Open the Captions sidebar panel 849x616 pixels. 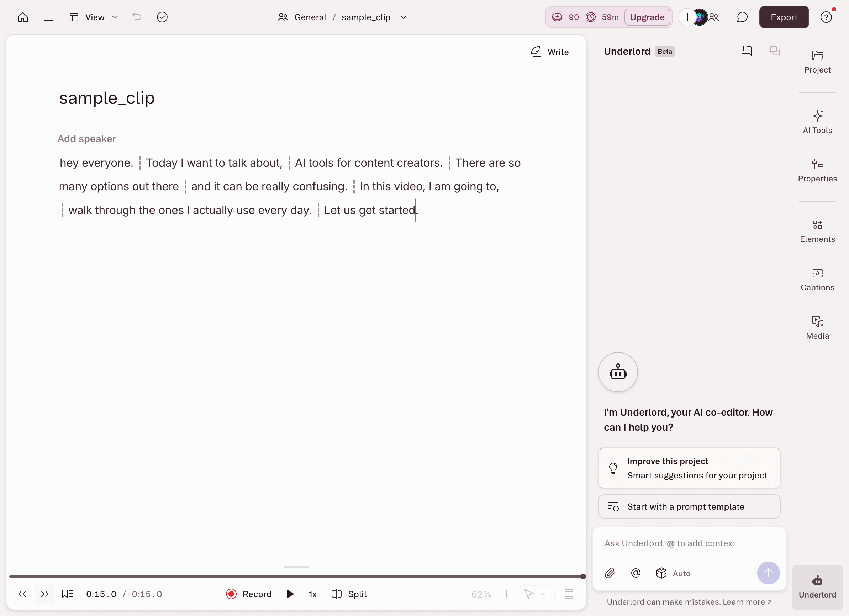[x=817, y=280]
